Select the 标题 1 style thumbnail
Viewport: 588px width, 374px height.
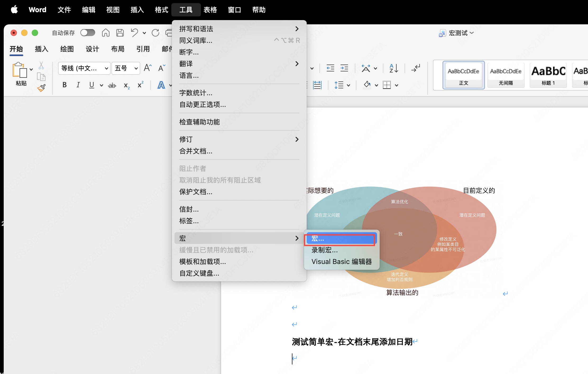coord(548,75)
